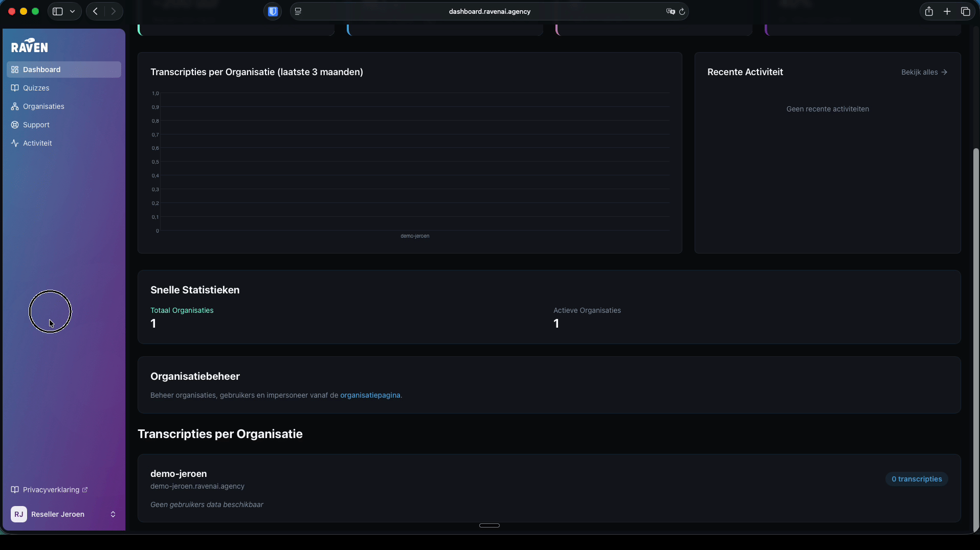The width and height of the screenshot is (980, 550).
Task: Click the Raven logo in sidebar
Action: 30,46
